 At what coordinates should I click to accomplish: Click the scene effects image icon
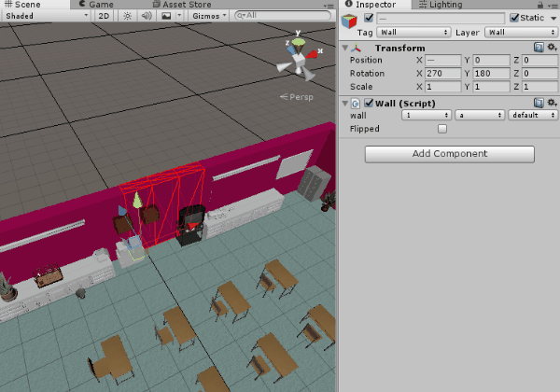[167, 16]
